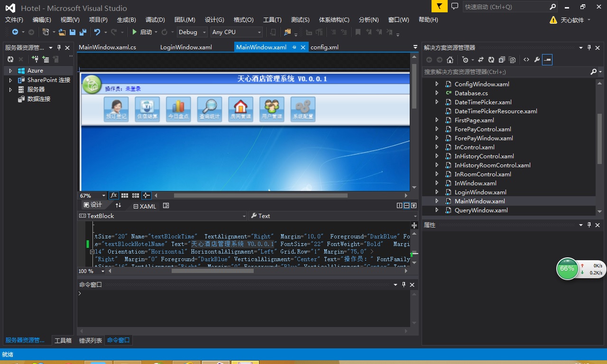The image size is (607, 364).
Task: Open the 调试(D) menu
Action: pos(155,19)
